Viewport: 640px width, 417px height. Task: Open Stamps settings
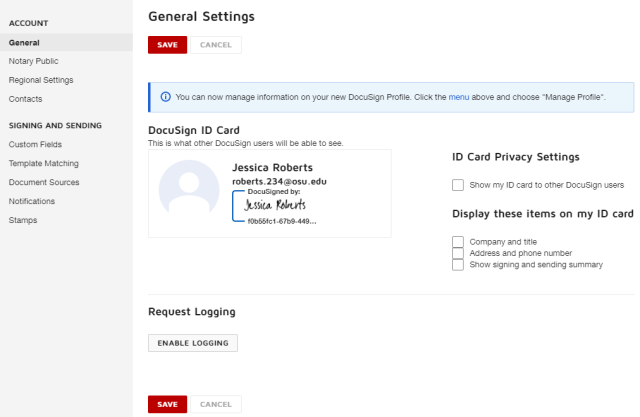(23, 220)
